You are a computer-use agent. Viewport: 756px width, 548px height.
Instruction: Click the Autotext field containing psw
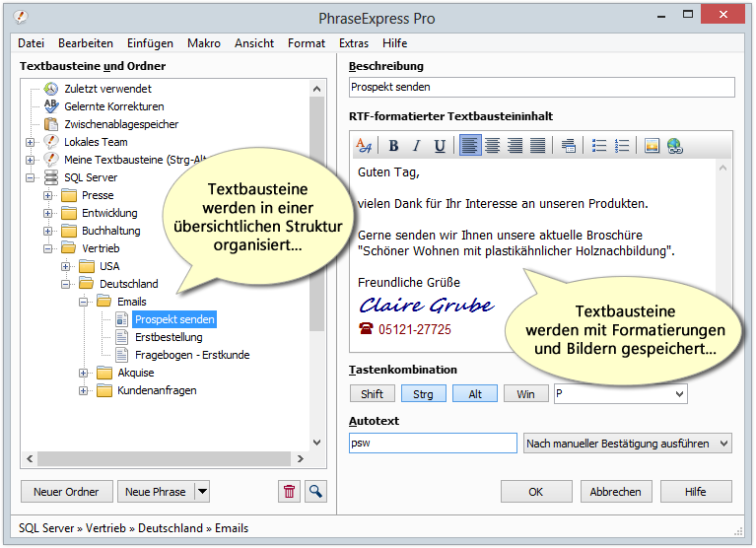point(433,443)
